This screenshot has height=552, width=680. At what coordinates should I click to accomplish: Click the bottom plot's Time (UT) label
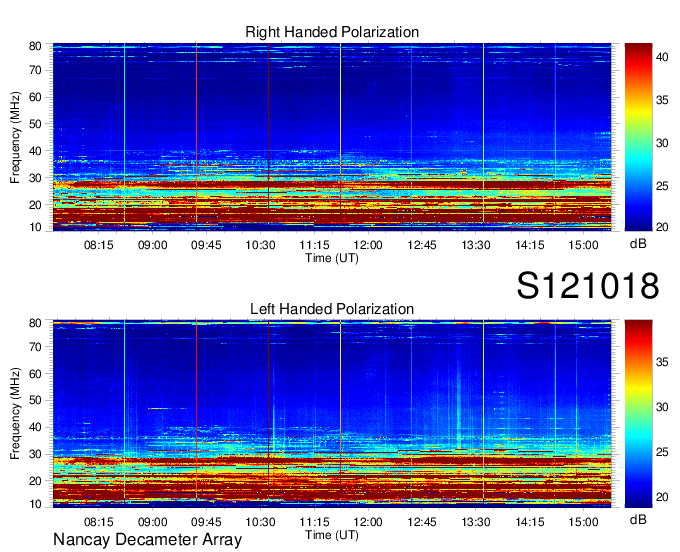coord(332,536)
